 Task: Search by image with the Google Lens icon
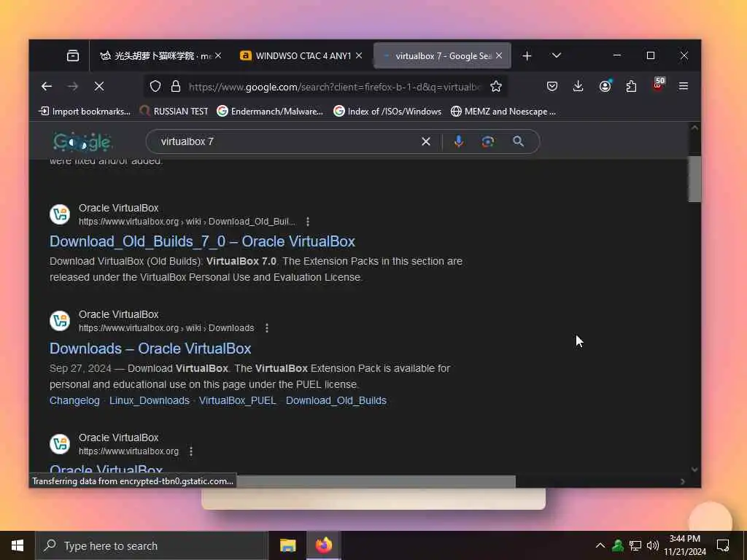[488, 141]
